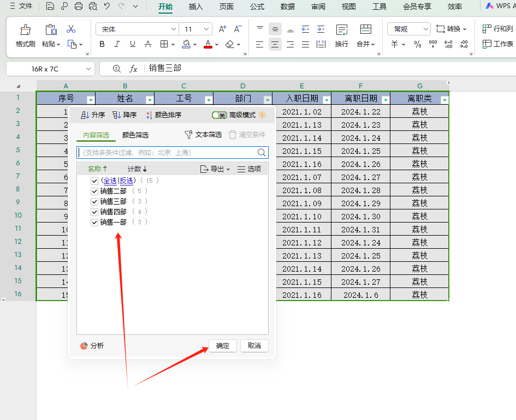The height and width of the screenshot is (420, 516).
Task: Uncheck the 全选 select-all checkbox
Action: [x=94, y=180]
